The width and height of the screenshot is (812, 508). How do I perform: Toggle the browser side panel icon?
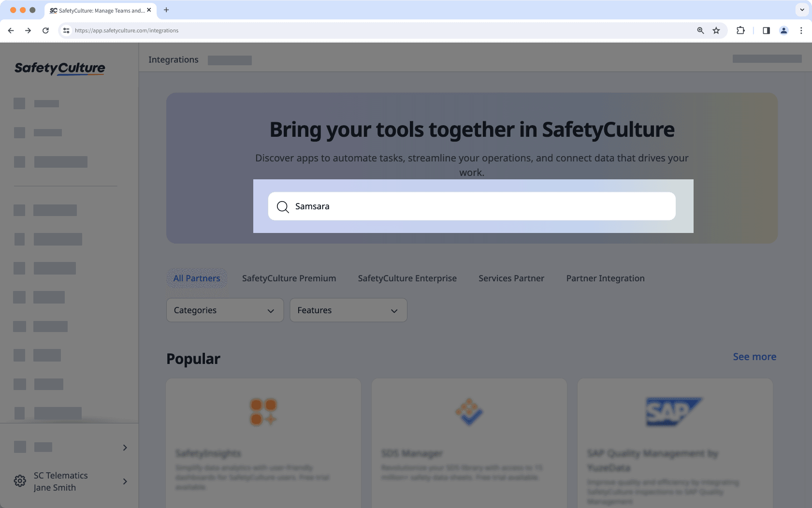[766, 30]
